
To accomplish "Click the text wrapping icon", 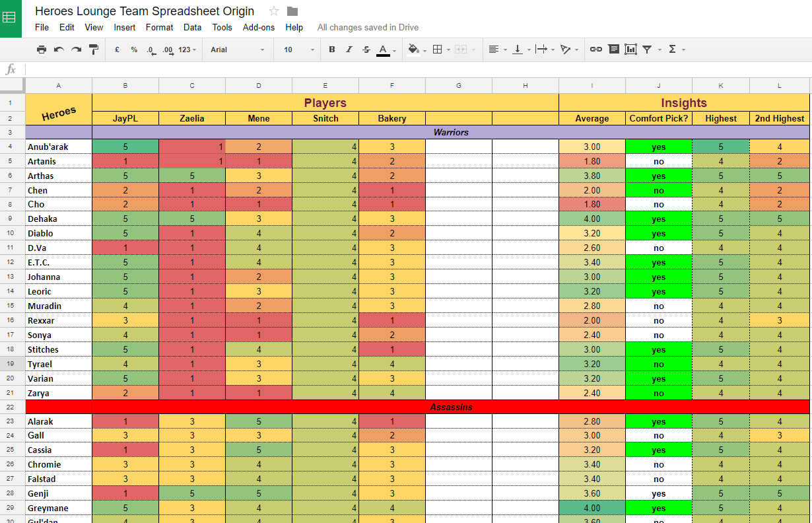I will [541, 50].
